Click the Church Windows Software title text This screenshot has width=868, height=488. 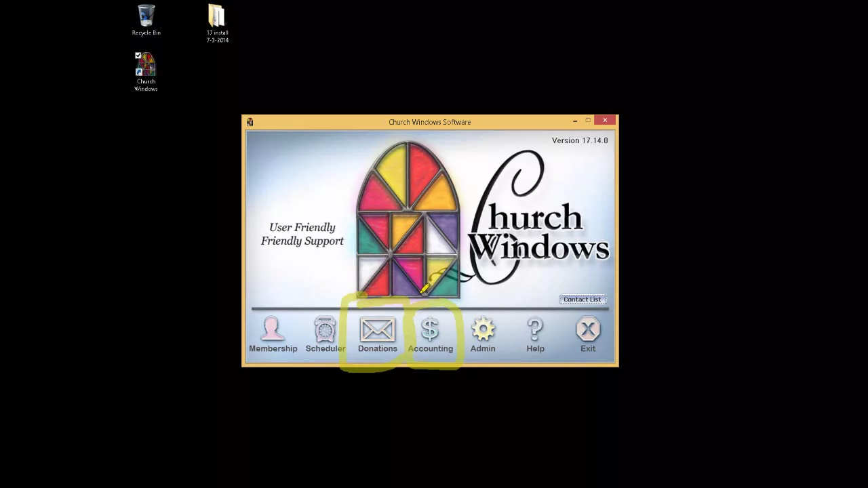[x=429, y=122]
